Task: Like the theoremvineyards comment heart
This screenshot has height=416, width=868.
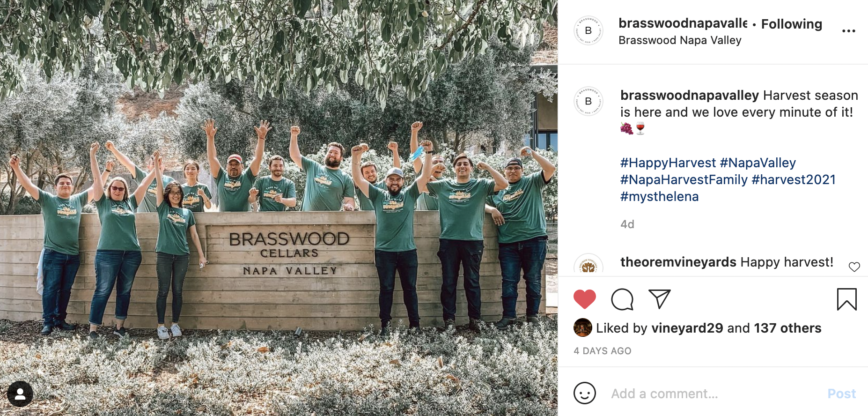Action: point(854,267)
